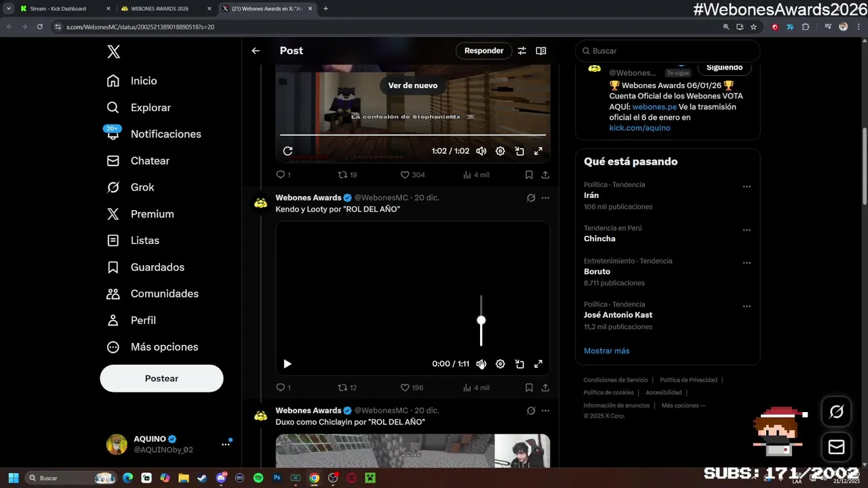Go back with the Post arrow
868x488 pixels.
[x=256, y=51]
